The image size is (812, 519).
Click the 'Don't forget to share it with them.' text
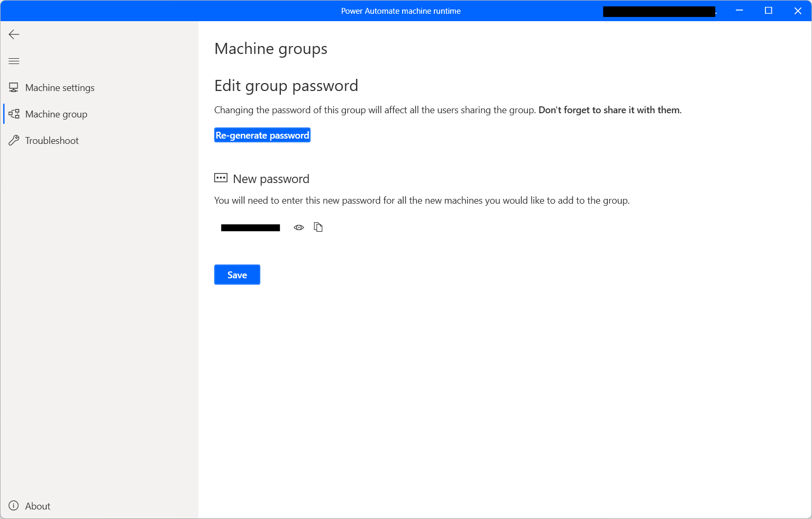[x=610, y=110]
